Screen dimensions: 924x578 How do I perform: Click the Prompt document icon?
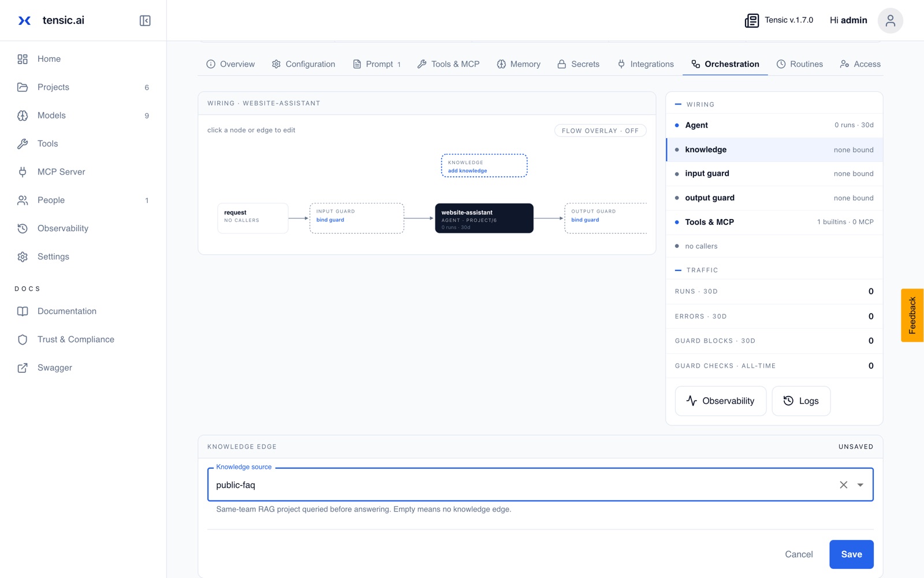pos(357,64)
